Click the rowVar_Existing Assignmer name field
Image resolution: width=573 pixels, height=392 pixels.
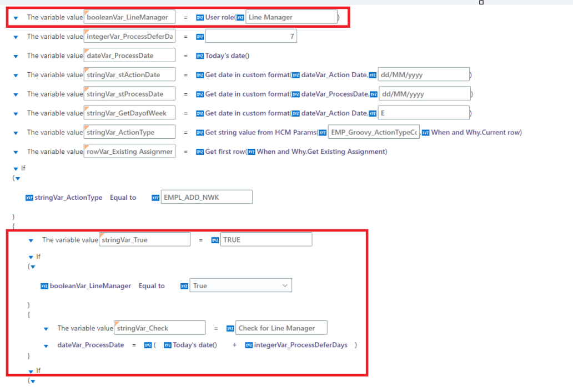(129, 151)
